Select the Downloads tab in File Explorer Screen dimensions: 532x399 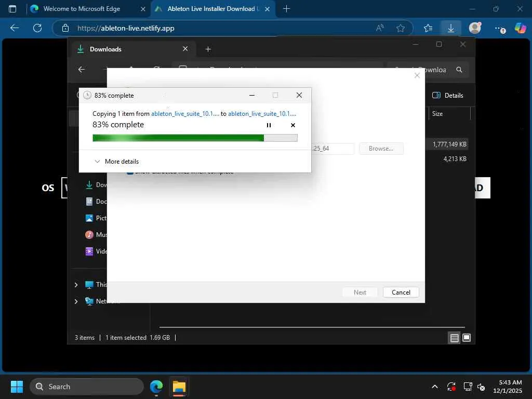click(x=132, y=49)
